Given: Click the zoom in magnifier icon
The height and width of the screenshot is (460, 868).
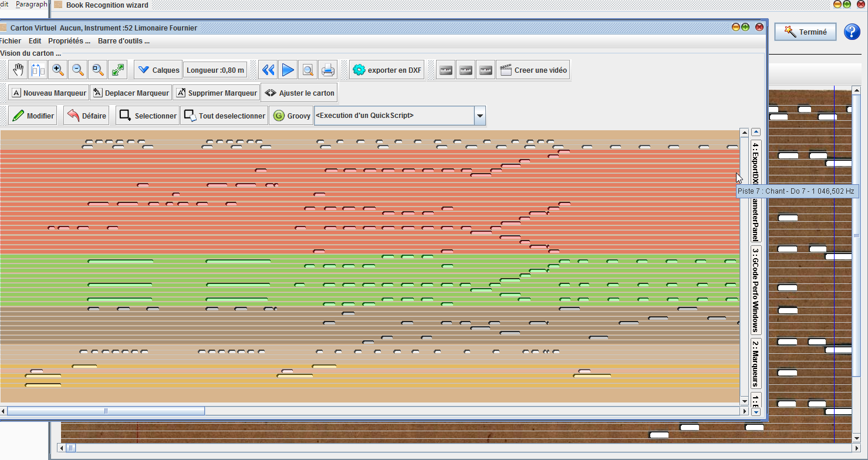Looking at the screenshot, I should click(58, 70).
